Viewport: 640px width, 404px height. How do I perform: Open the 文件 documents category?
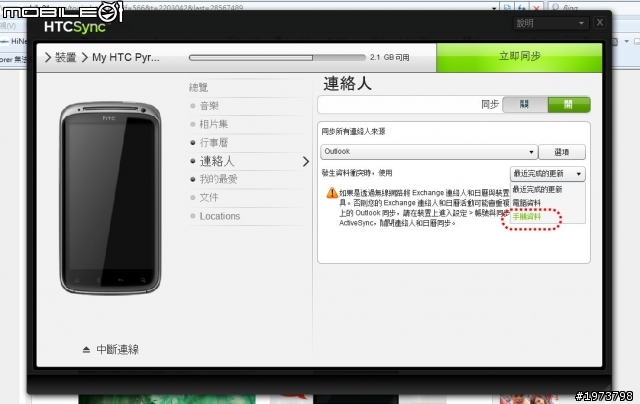coord(209,198)
